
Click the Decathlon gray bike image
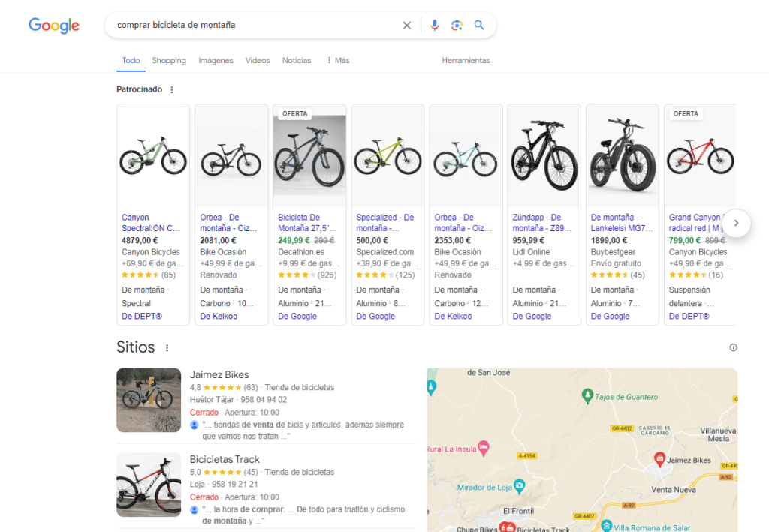309,156
